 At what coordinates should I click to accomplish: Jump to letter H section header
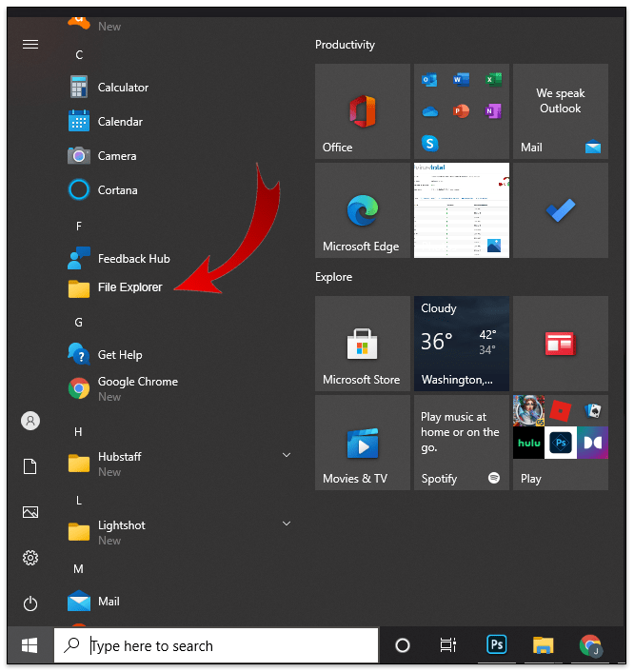[78, 432]
